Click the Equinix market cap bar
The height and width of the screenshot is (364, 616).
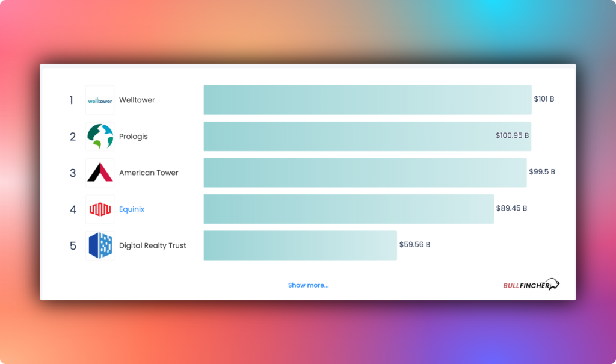(x=348, y=209)
